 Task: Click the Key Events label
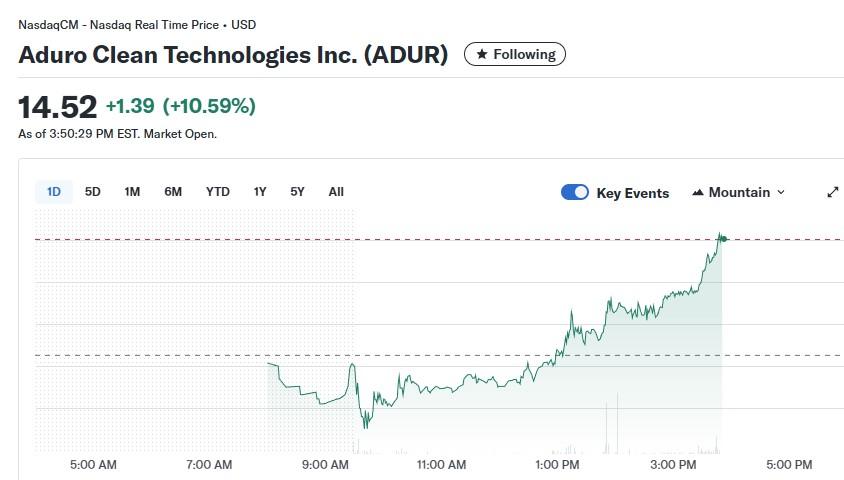tap(632, 193)
